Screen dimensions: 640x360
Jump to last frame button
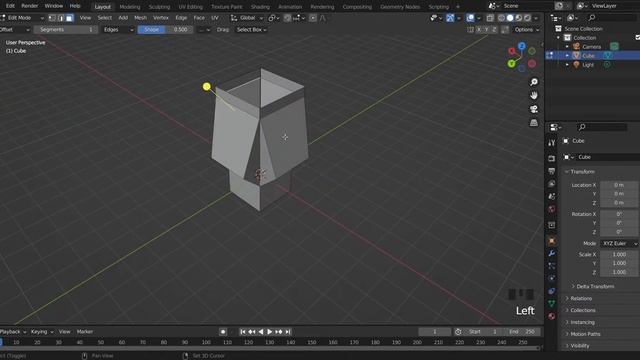[288, 332]
